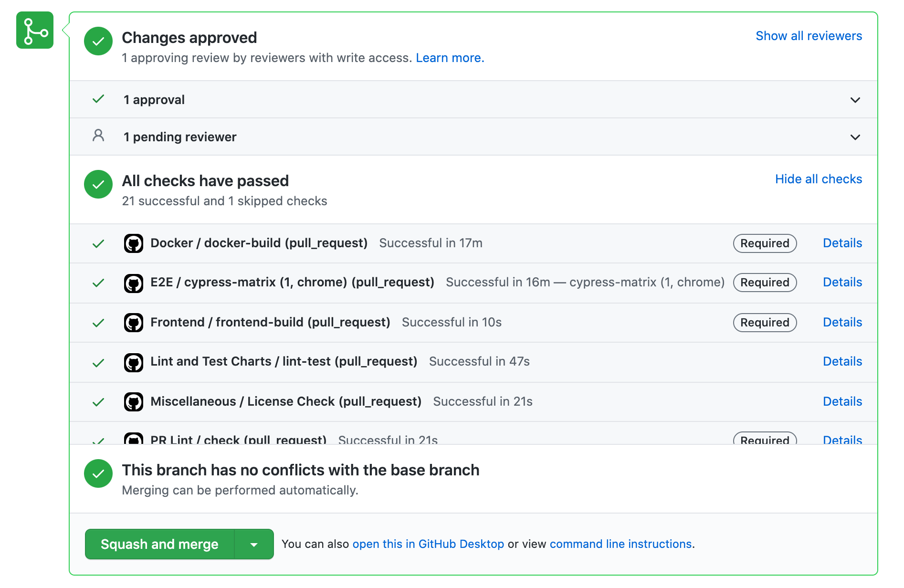Click the Required badge on Frontend frontend-build
904x588 pixels.
coord(765,322)
